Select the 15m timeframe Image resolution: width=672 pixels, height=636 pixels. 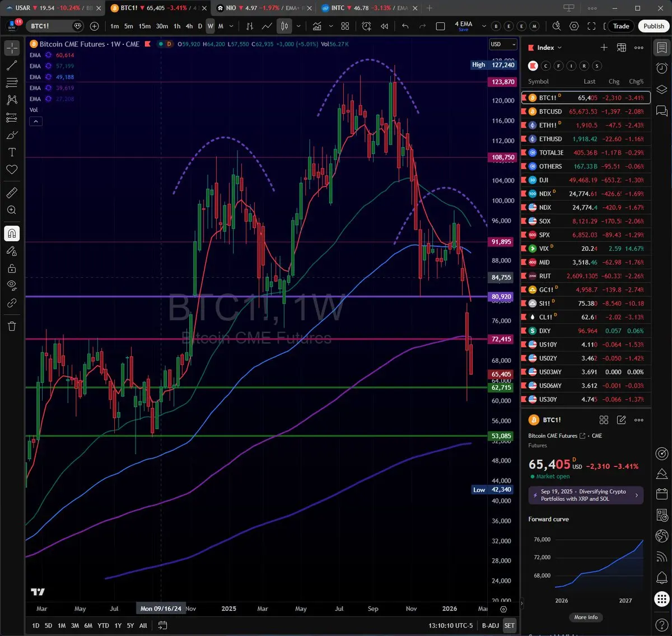[144, 26]
